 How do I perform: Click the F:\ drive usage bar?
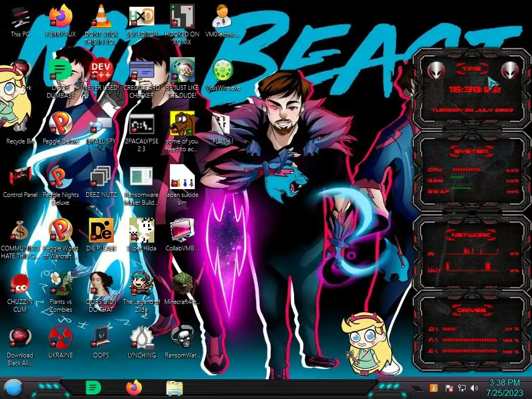(x=470, y=340)
